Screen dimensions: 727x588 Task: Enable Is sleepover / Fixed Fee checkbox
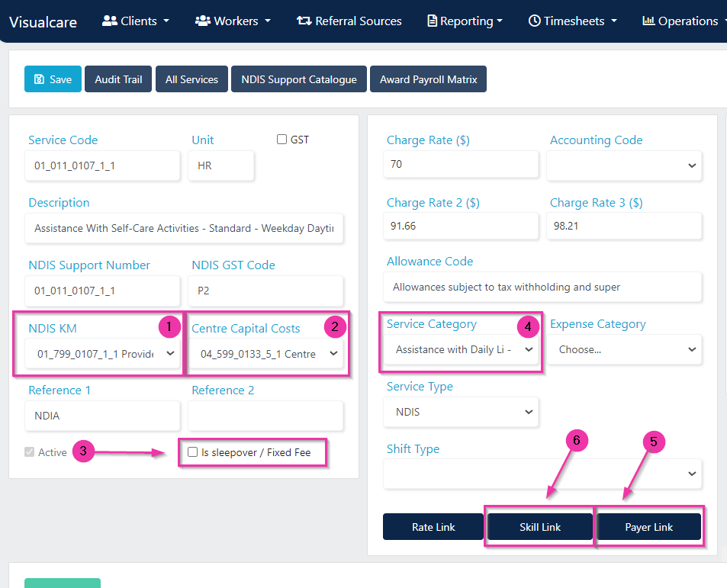click(192, 451)
